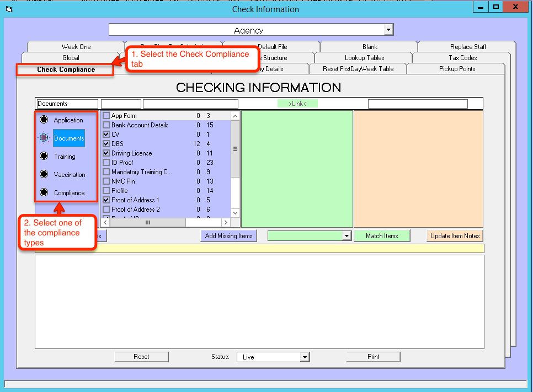Expand the Status Live dropdown
This screenshot has width=533, height=392.
(x=304, y=357)
